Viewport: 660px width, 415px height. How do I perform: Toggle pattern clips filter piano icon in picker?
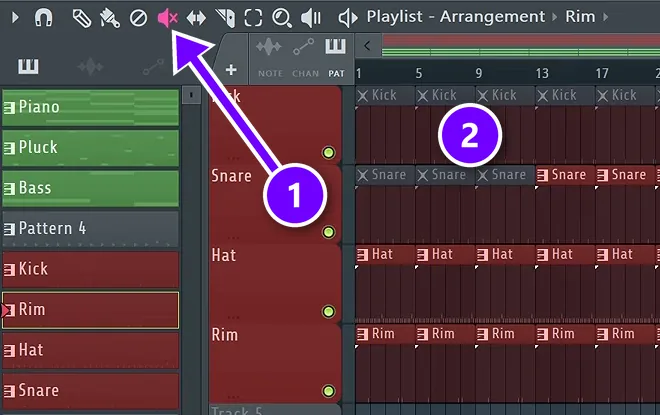[28, 67]
